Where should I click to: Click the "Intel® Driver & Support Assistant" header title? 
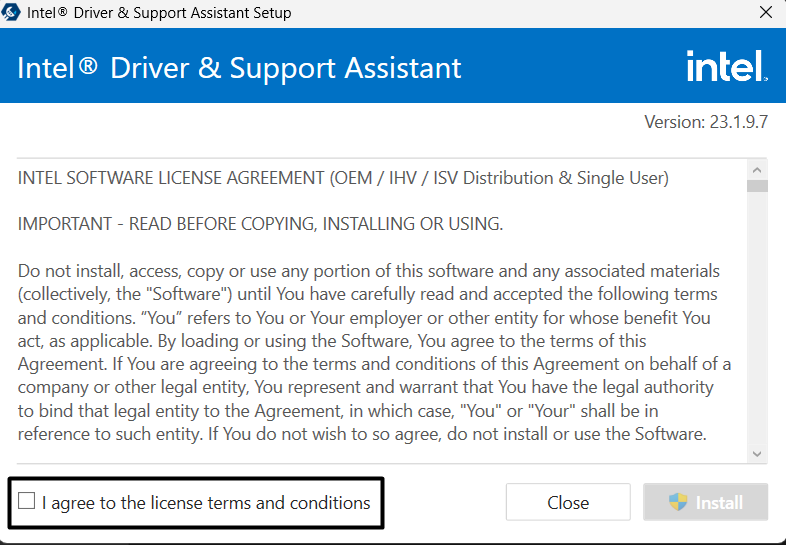pos(240,68)
